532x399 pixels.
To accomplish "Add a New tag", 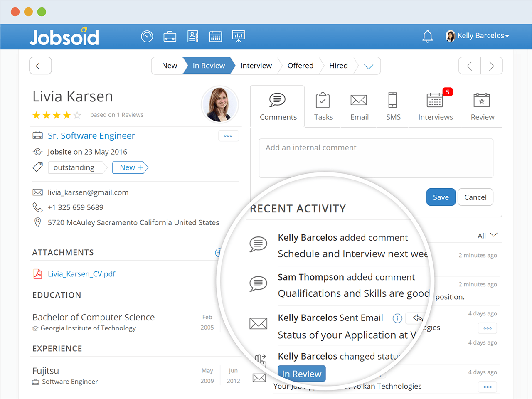I will [x=131, y=167].
